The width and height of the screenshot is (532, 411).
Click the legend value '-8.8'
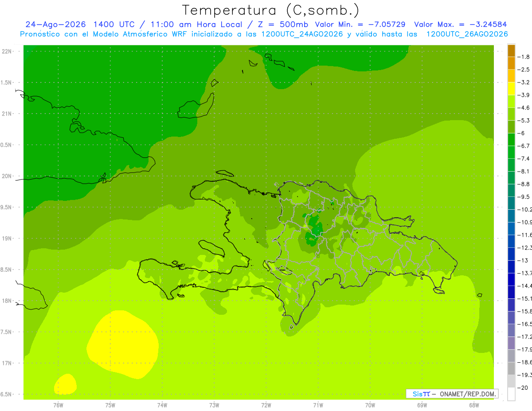(x=524, y=184)
